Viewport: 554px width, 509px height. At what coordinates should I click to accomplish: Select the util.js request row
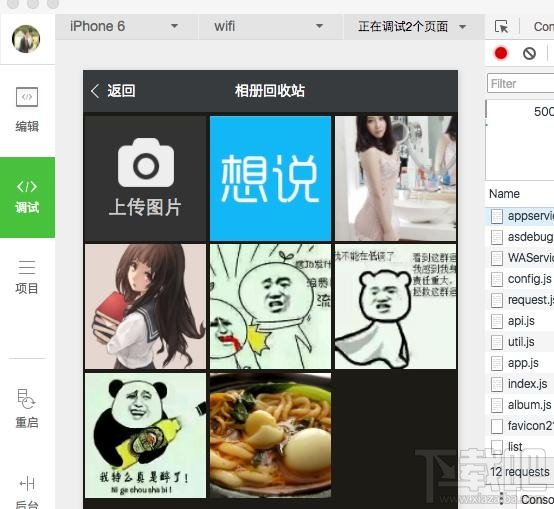(521, 342)
